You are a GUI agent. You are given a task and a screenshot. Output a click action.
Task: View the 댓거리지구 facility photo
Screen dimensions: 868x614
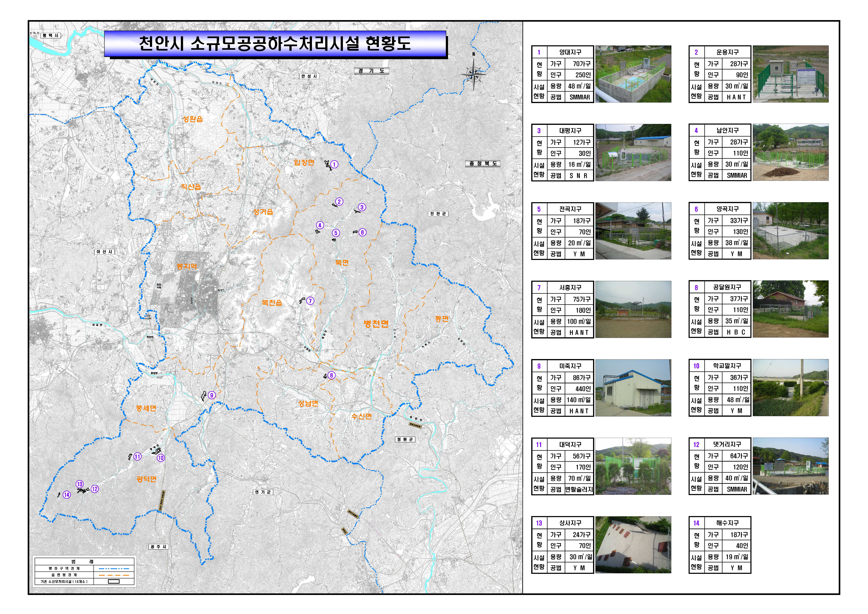790,466
